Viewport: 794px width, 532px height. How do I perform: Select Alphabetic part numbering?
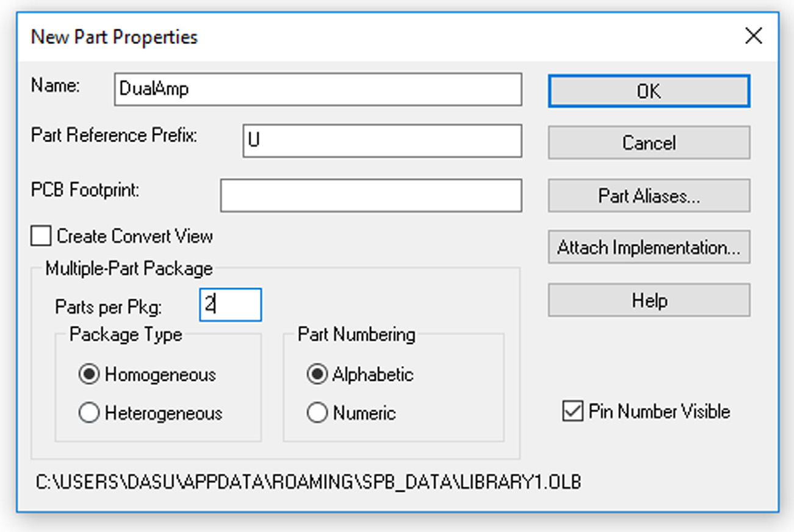[x=317, y=374]
